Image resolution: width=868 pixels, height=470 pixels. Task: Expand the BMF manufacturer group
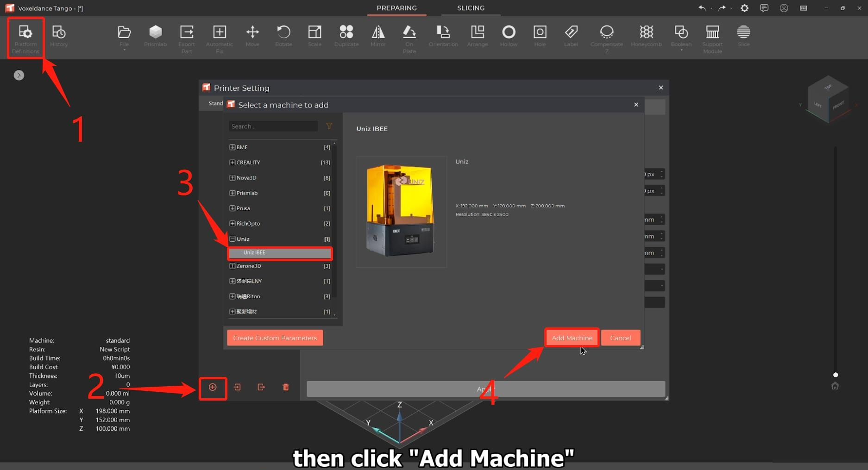click(x=233, y=147)
